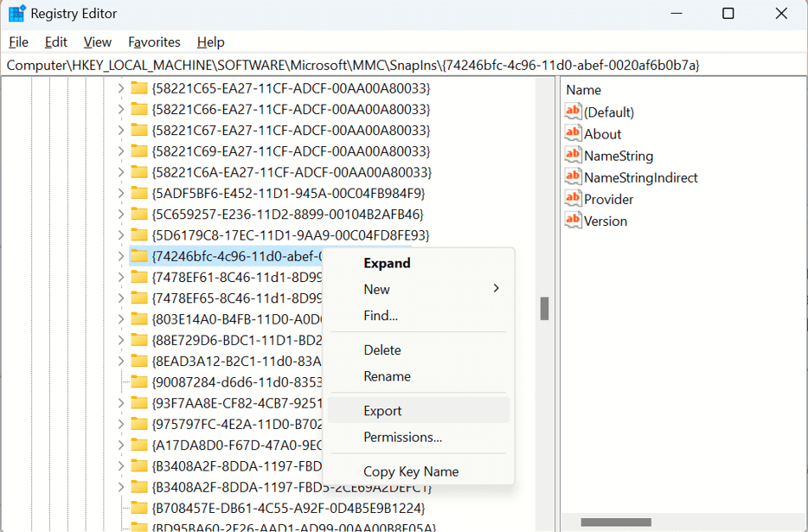
Task: Click the string icon beside the About value
Action: pos(573,133)
